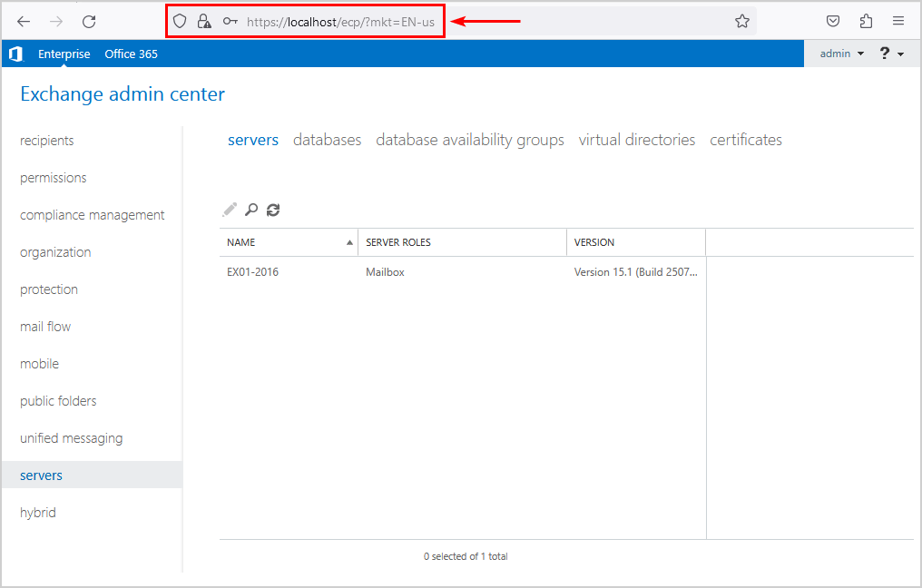Open the virtual directories tab

point(636,140)
